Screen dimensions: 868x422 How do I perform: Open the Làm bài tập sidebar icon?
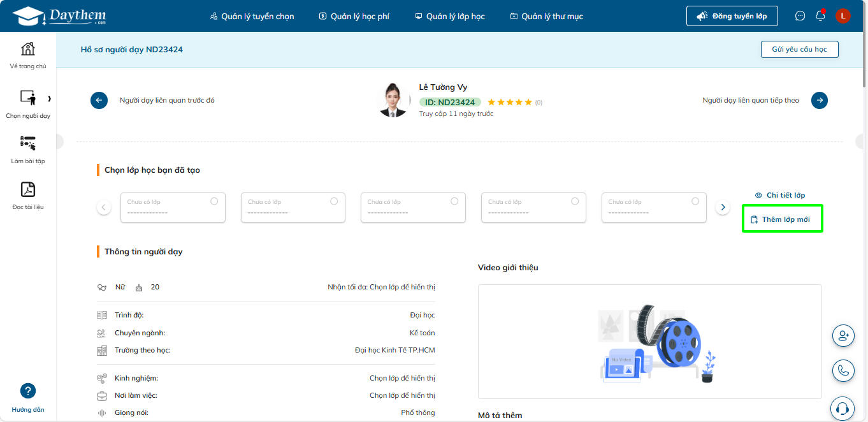(28, 143)
